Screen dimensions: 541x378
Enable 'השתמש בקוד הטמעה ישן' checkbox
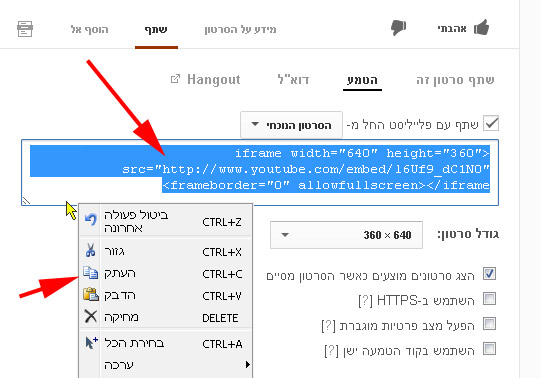point(489,349)
